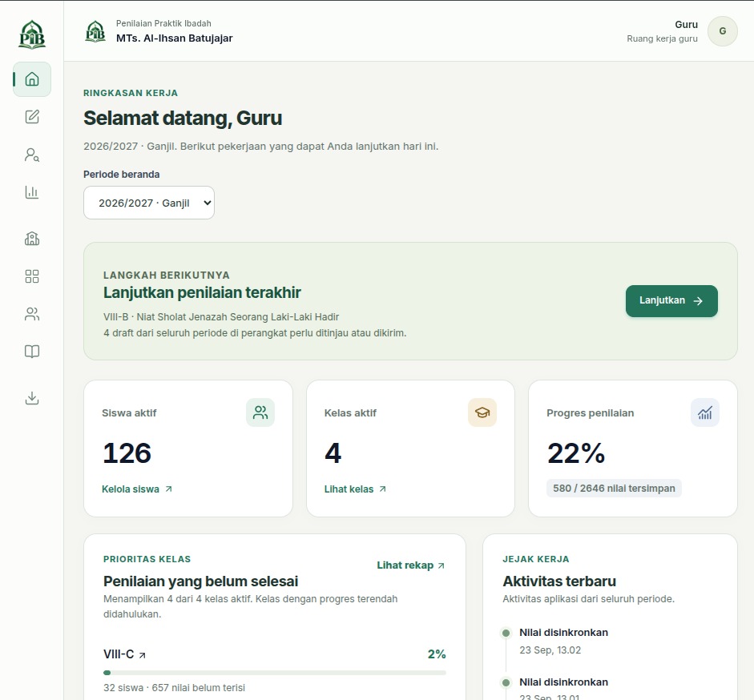Screen dimensions: 754x700
Task: Click the 126 siswa aktif value
Action: click(127, 453)
